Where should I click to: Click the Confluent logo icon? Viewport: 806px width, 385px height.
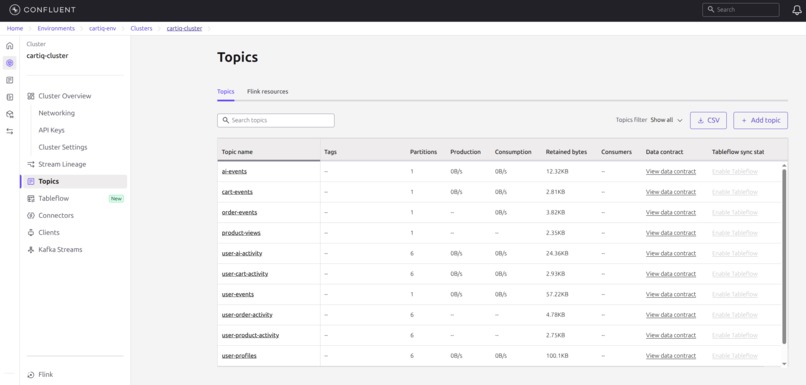coord(14,10)
